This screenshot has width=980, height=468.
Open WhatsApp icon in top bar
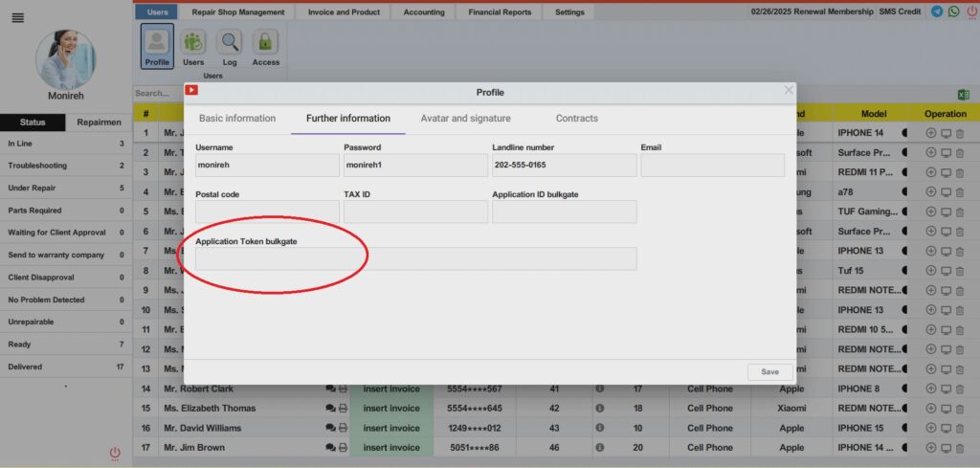point(953,11)
